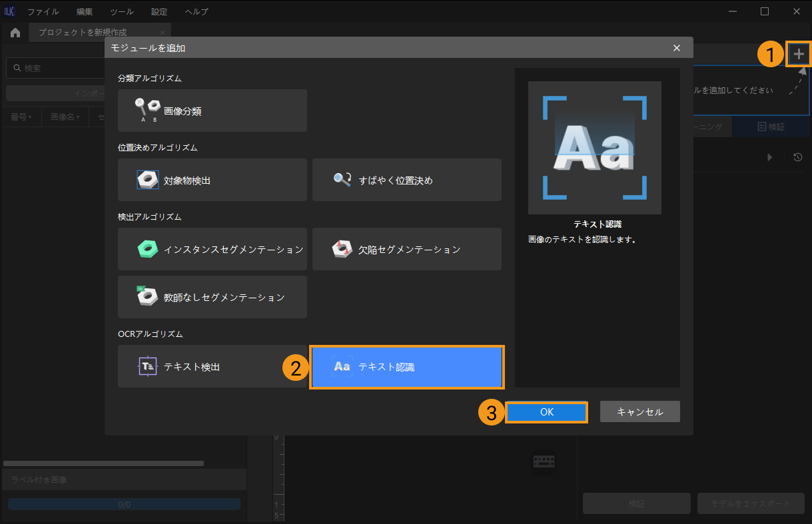Select the テキスト認識 module
The width and height of the screenshot is (812, 524).
coord(406,366)
